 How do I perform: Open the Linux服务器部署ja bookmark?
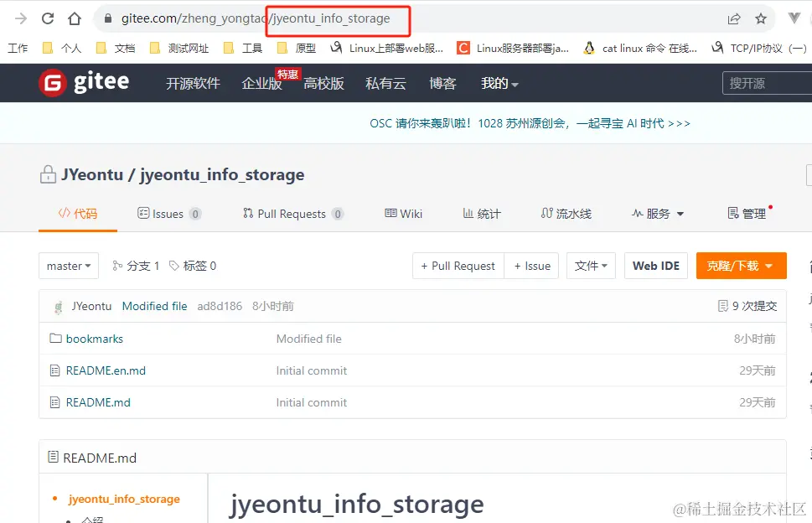point(513,48)
